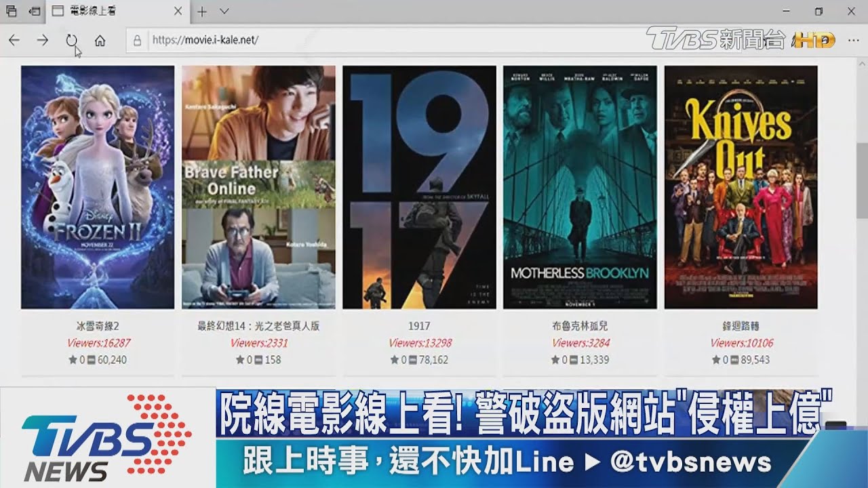Image resolution: width=868 pixels, height=488 pixels.
Task: Click the 鋒迴路轉 title link
Action: (x=741, y=326)
